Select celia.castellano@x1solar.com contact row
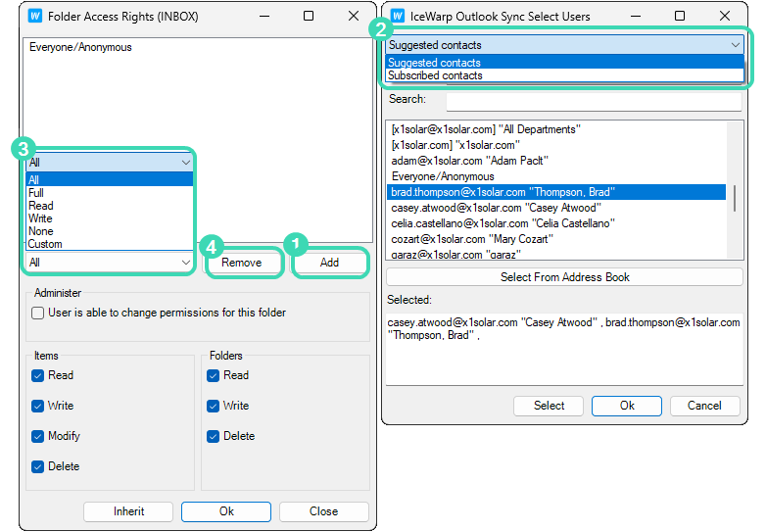This screenshot has width=766, height=532. (x=556, y=223)
